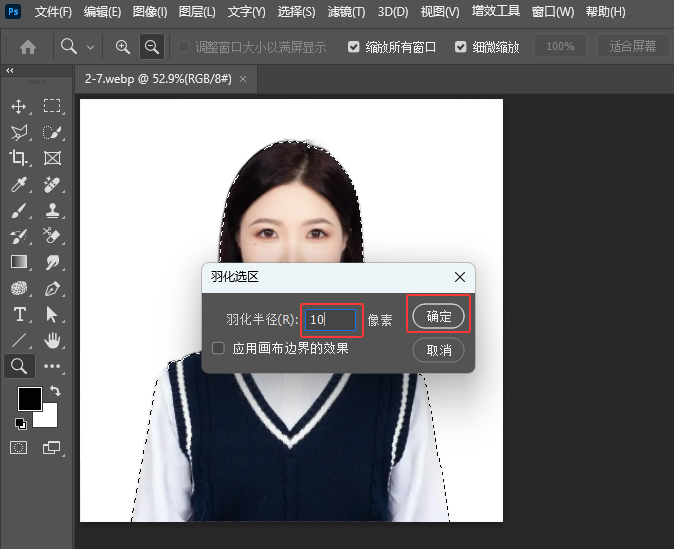Select the Line tool

point(18,340)
